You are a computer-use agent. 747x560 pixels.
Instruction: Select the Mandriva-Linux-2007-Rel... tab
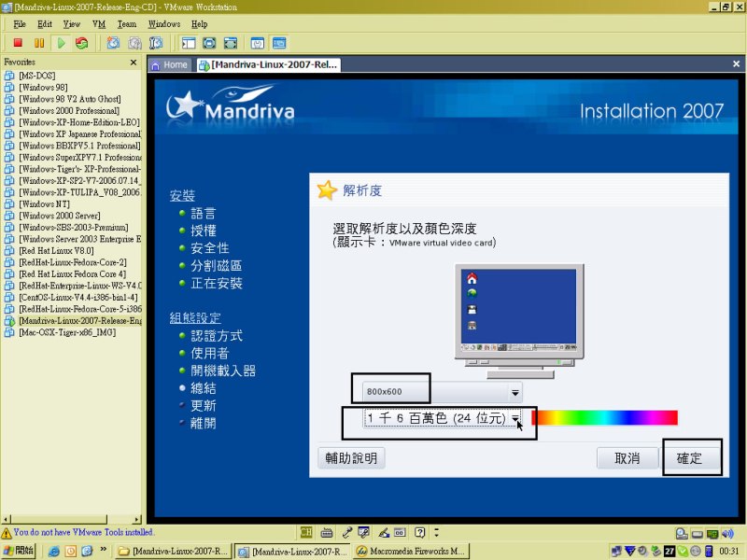268,64
